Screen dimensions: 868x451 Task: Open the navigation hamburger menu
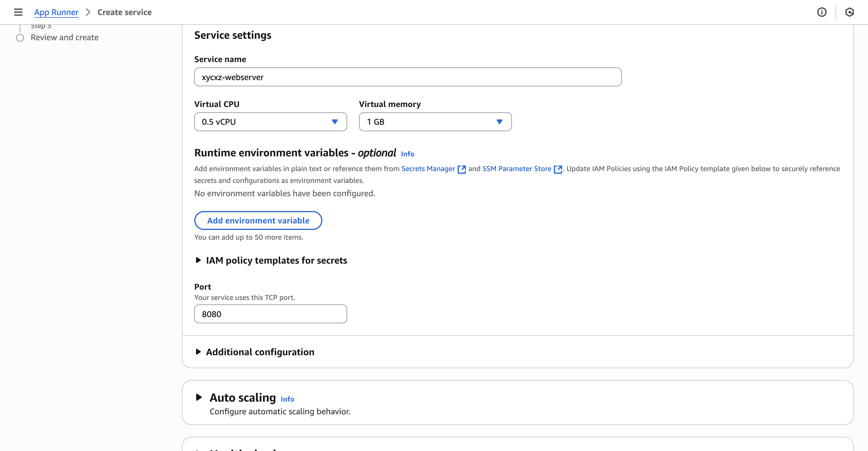18,12
